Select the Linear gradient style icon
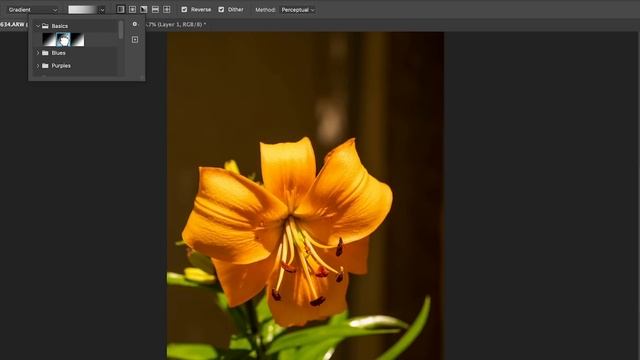640x360 pixels. pos(120,9)
